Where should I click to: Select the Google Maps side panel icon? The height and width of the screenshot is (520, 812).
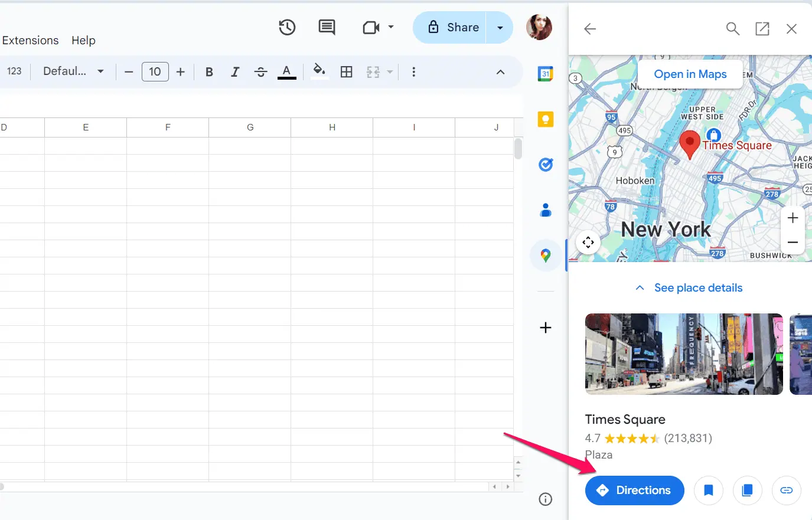pos(546,256)
